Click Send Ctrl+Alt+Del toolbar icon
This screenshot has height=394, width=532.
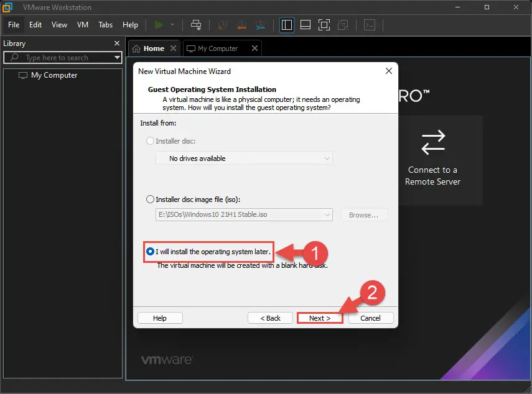click(x=196, y=25)
